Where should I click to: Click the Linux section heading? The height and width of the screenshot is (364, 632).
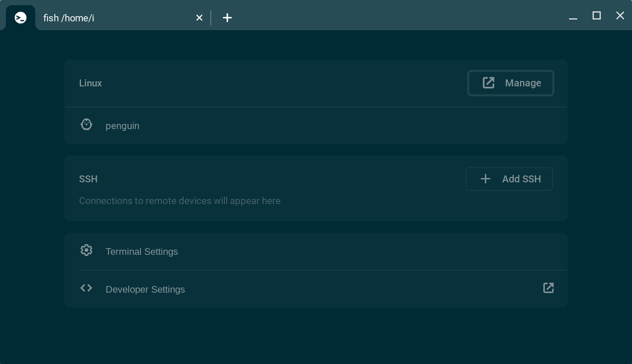90,83
